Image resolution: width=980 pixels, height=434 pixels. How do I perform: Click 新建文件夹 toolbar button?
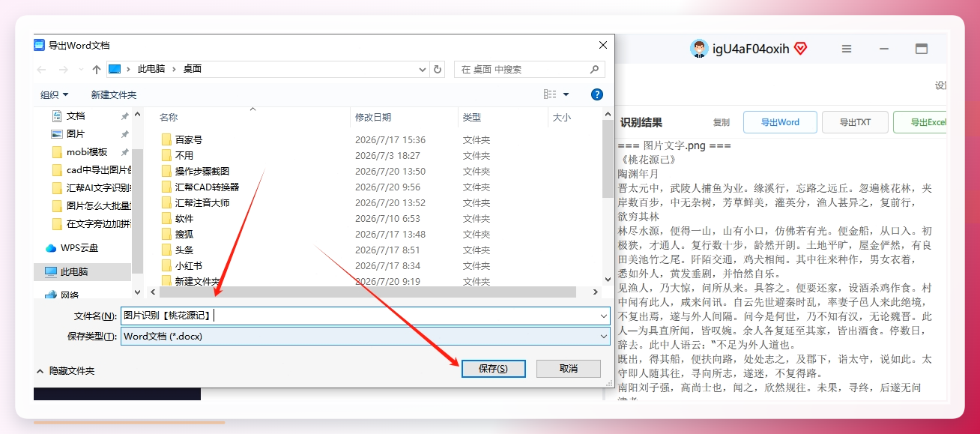tap(114, 95)
